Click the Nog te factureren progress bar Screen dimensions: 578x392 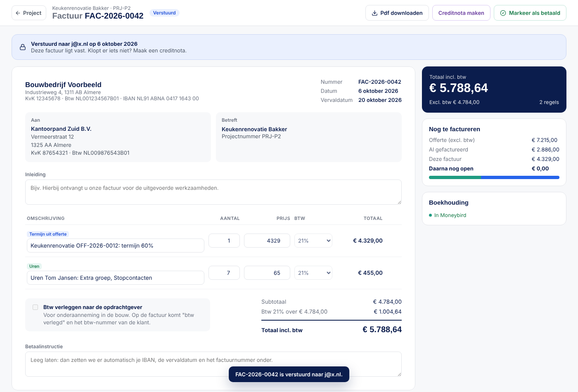(x=494, y=177)
